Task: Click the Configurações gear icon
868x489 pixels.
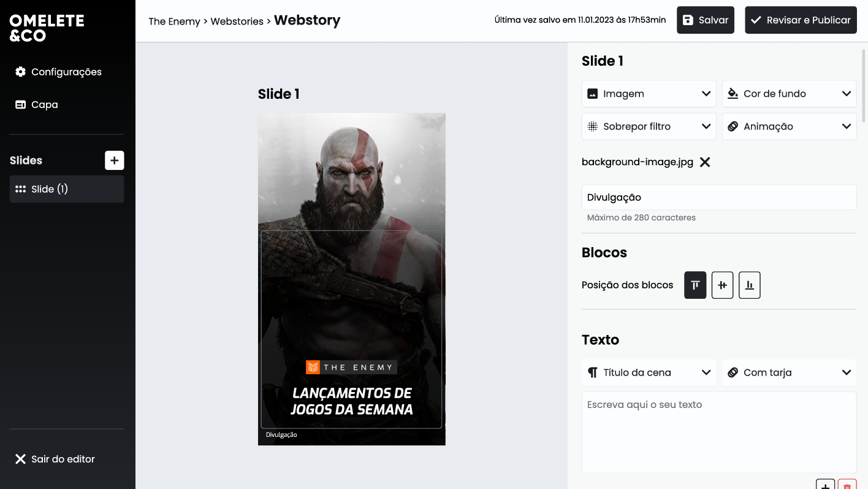Action: pyautogui.click(x=20, y=72)
